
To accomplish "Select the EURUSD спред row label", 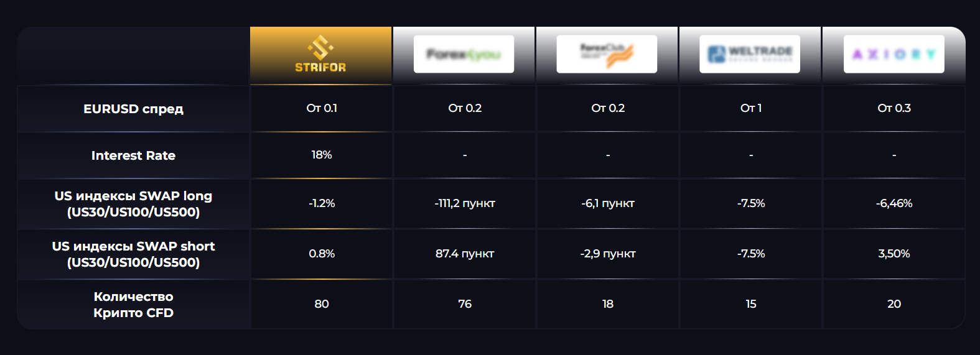I will [133, 109].
